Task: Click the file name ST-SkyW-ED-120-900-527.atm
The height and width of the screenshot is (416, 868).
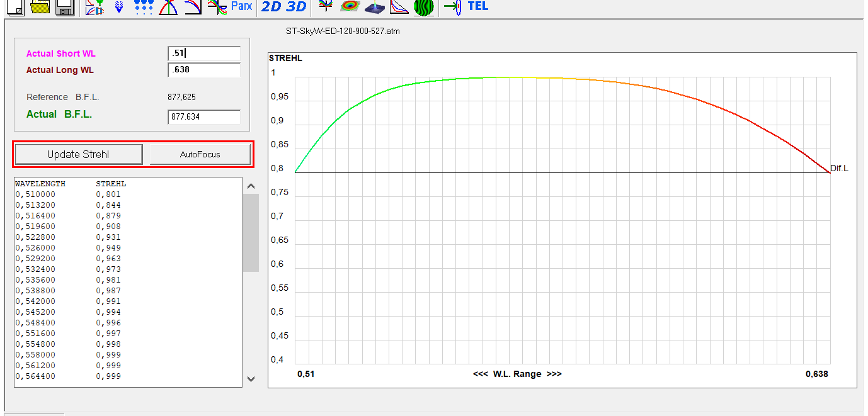Action: click(343, 31)
